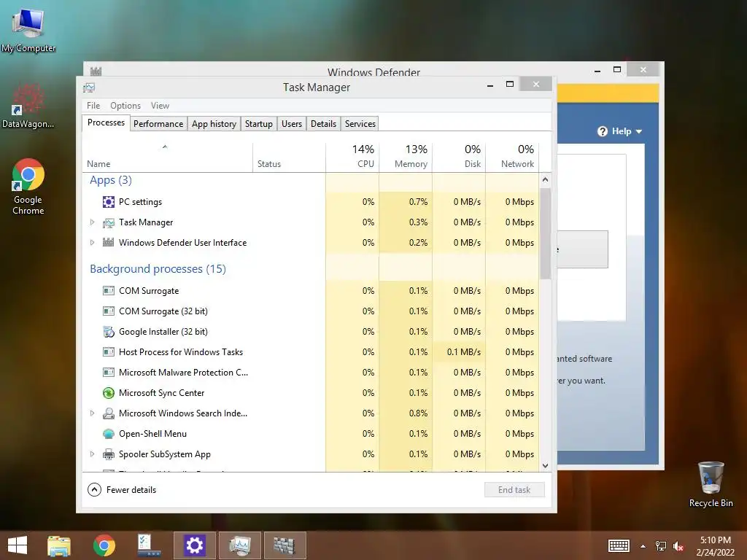
Task: Select the Processes tab
Action: pyautogui.click(x=106, y=122)
